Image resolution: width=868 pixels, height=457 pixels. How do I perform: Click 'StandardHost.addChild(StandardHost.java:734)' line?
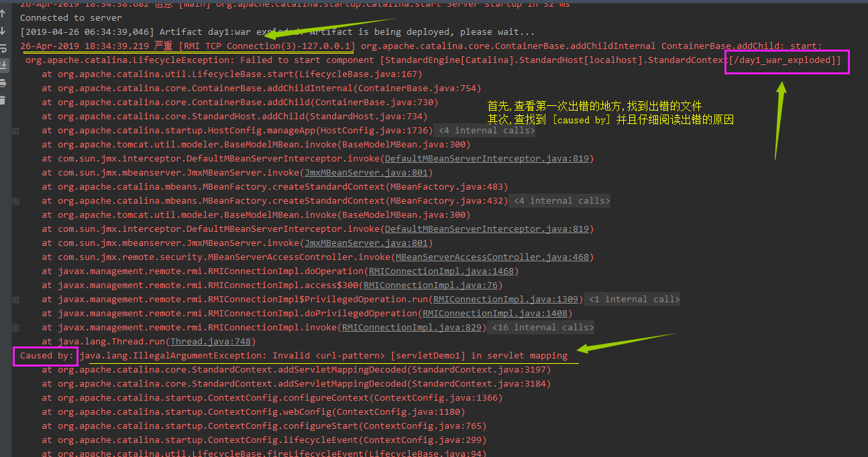point(235,117)
